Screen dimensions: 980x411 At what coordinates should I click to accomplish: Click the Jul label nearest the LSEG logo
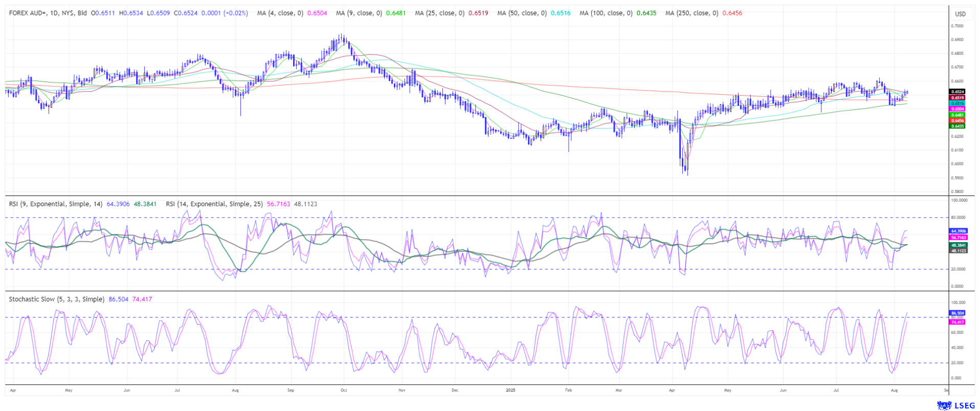tap(836, 390)
